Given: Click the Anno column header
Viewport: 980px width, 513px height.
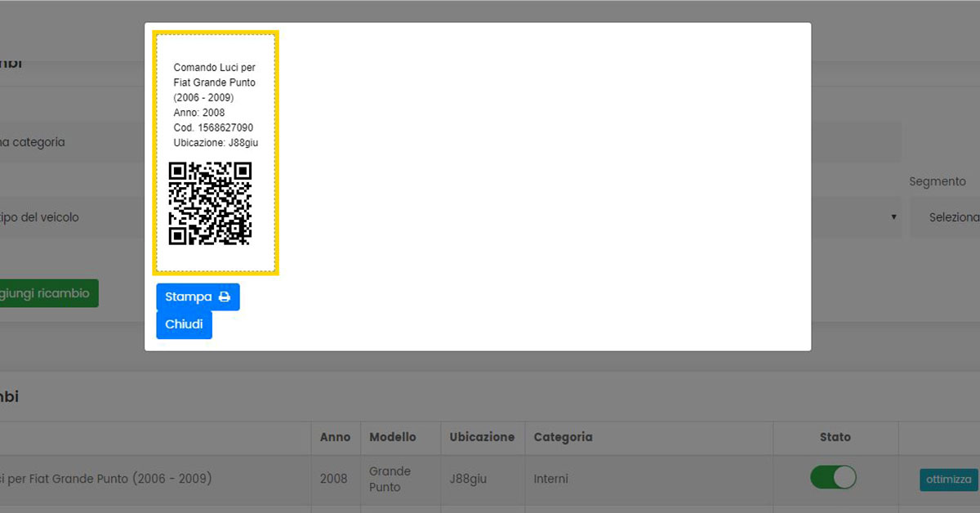Looking at the screenshot, I should click(x=335, y=437).
